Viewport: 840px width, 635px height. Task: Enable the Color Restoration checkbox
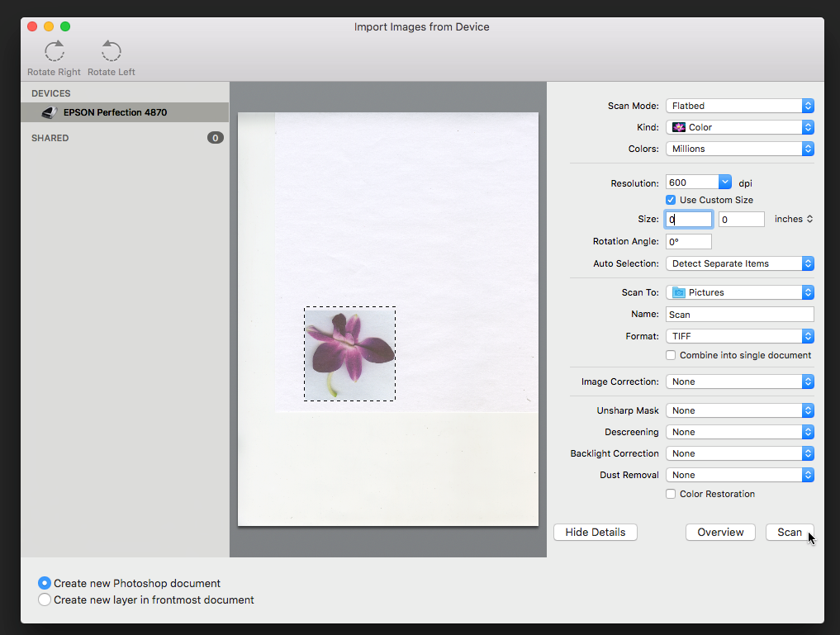(x=671, y=494)
